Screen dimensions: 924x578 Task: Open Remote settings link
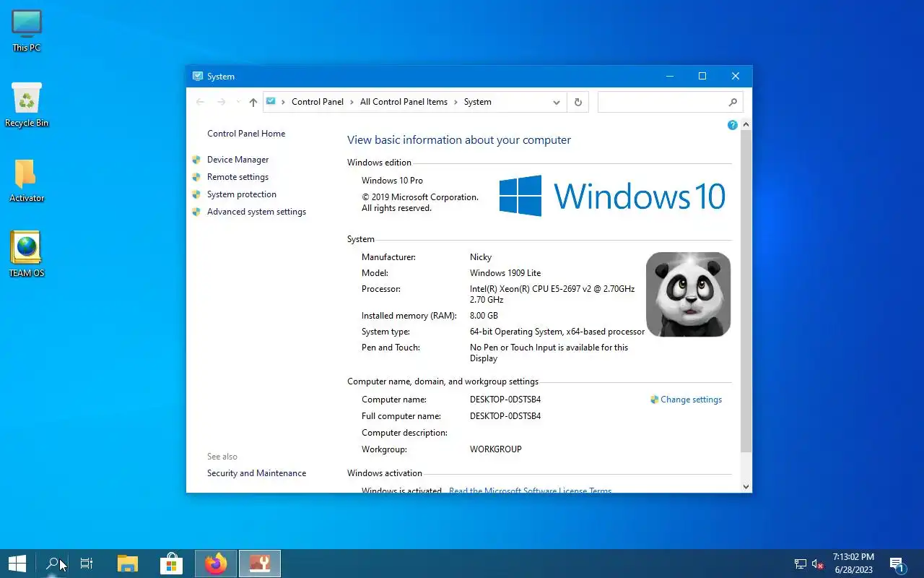pos(237,177)
